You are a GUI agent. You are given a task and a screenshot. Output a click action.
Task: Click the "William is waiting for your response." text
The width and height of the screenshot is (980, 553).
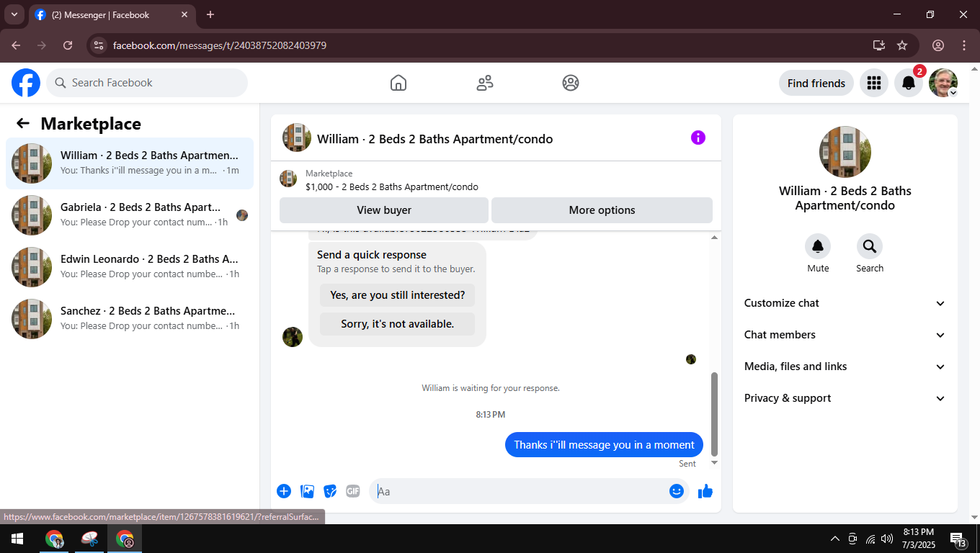point(491,388)
